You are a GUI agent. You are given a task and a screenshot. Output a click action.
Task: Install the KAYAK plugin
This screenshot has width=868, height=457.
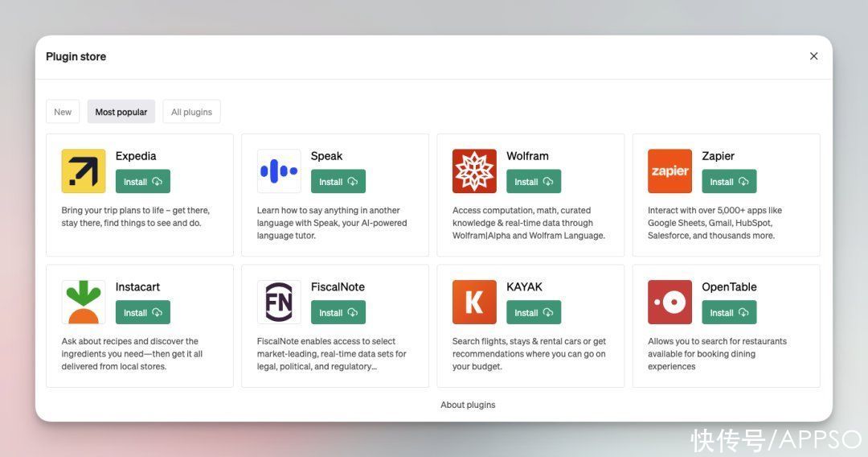click(x=534, y=312)
